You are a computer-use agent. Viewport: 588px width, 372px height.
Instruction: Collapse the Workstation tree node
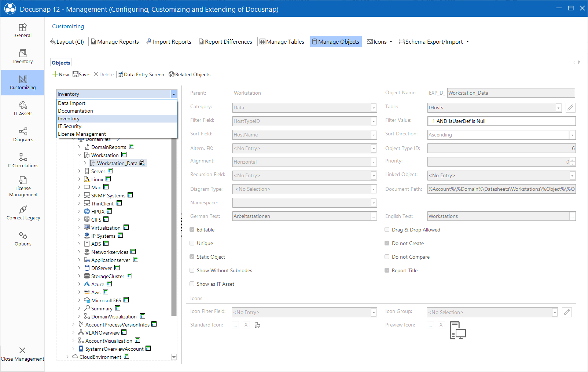pyautogui.click(x=79, y=155)
